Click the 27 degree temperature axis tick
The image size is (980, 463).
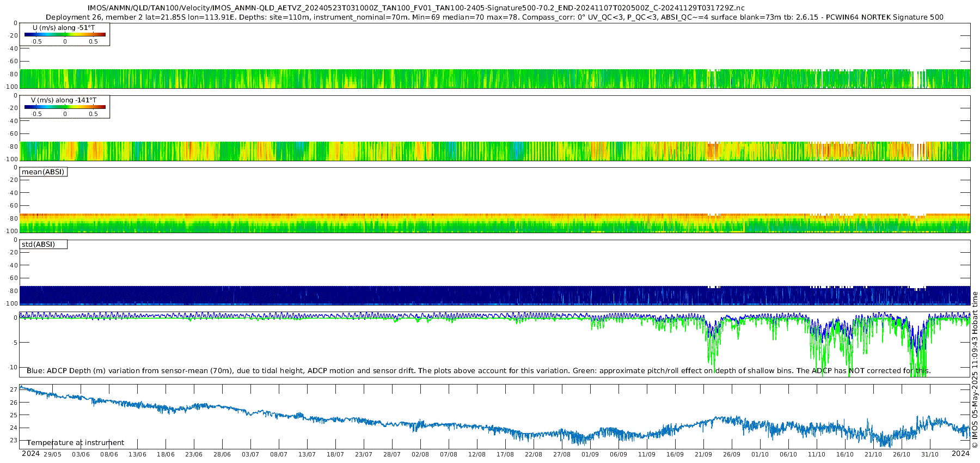[x=14, y=390]
